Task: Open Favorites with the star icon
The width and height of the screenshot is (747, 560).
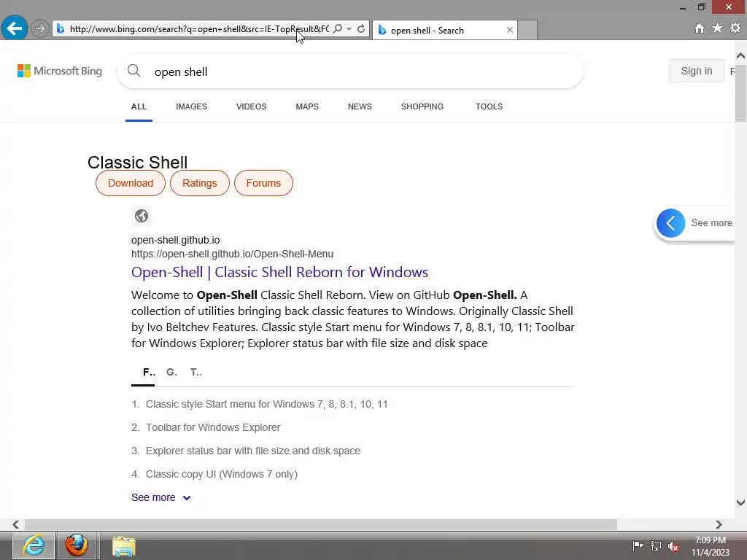Action: coord(717,28)
